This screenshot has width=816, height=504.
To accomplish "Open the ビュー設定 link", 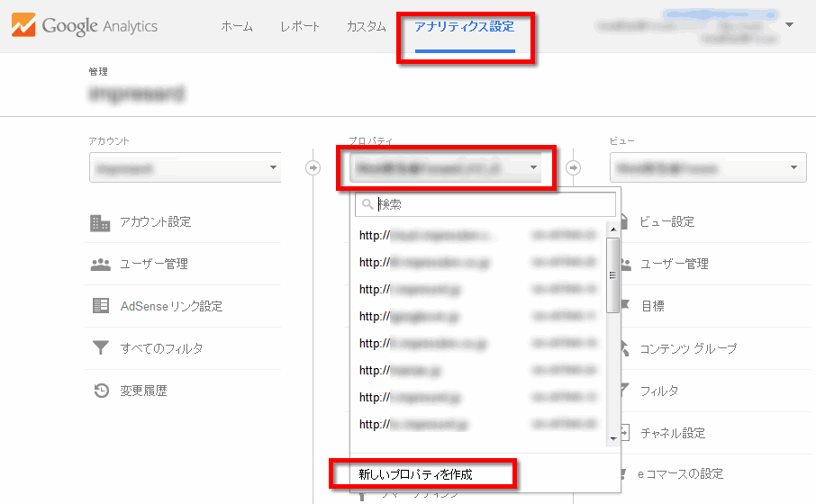I will tap(666, 222).
